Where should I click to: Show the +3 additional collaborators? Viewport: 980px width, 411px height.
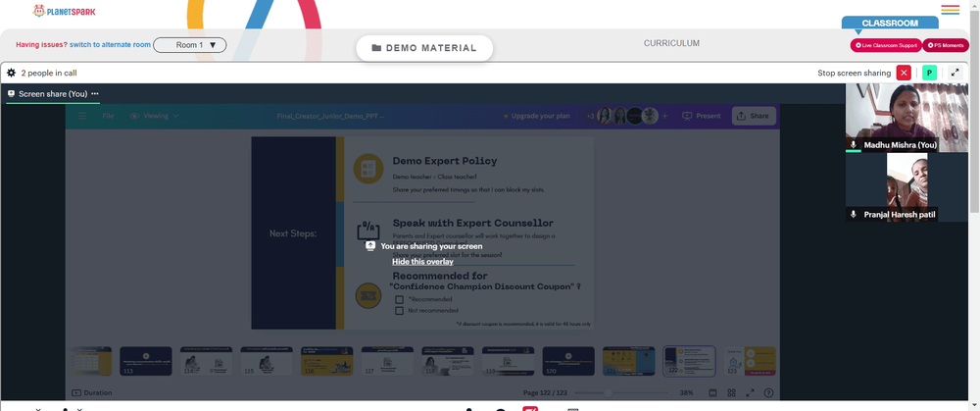[x=590, y=116]
